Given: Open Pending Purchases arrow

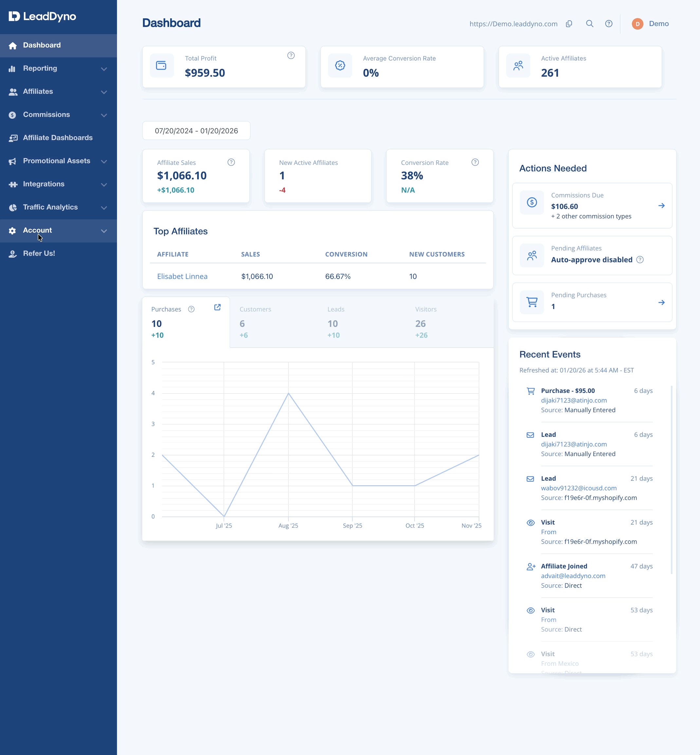Looking at the screenshot, I should pos(661,302).
